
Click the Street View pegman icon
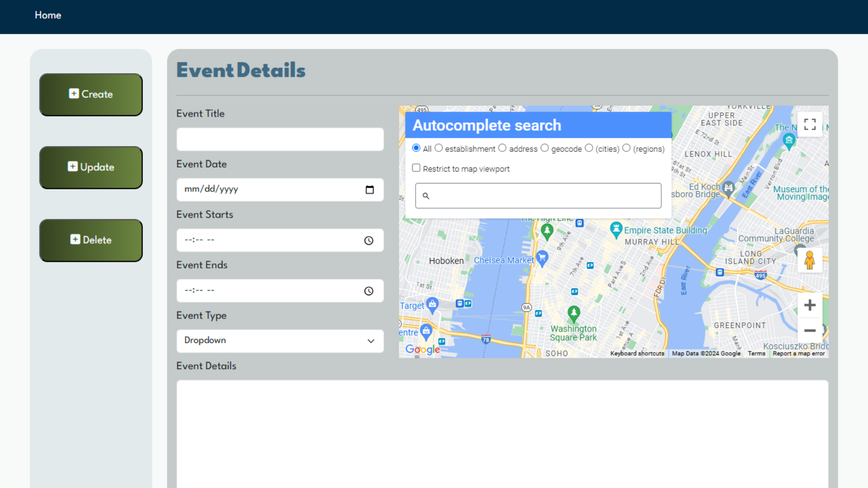809,260
